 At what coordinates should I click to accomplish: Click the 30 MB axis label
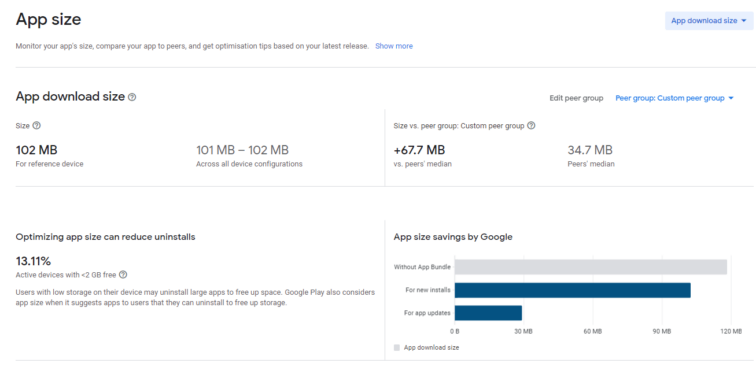click(524, 332)
